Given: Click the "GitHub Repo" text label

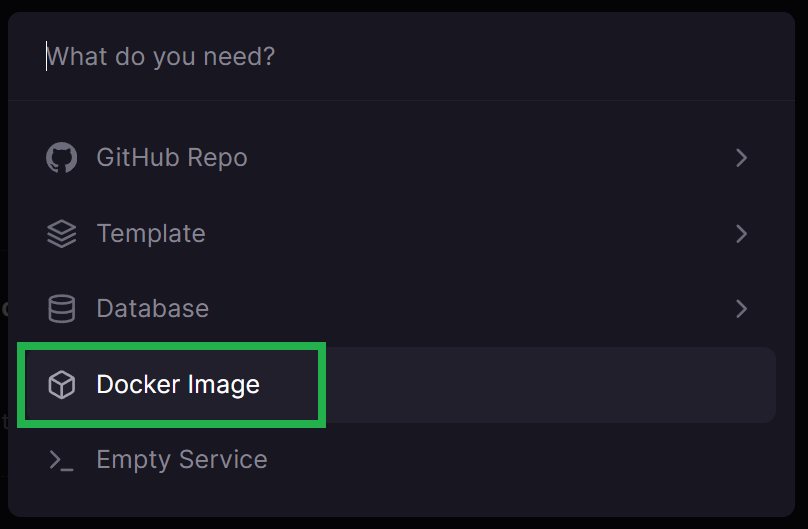Looking at the screenshot, I should point(172,158).
